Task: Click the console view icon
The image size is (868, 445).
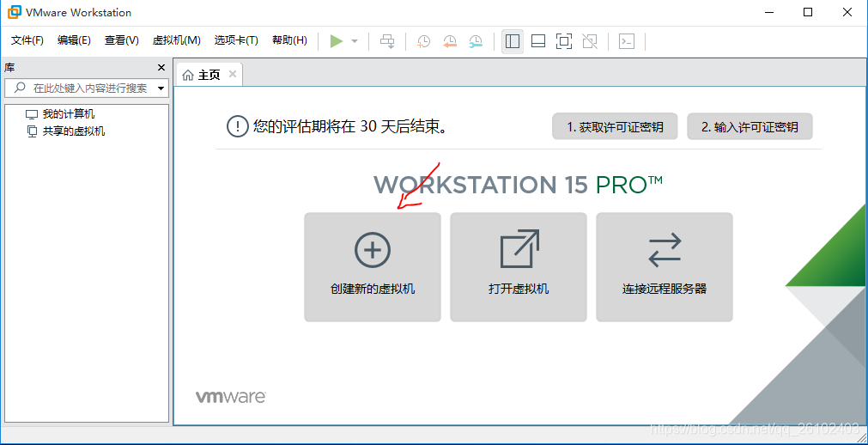Action: (x=627, y=41)
